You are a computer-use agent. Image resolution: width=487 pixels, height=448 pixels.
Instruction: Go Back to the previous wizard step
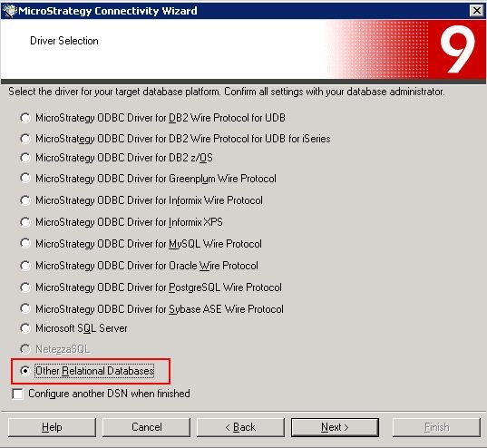coord(240,427)
